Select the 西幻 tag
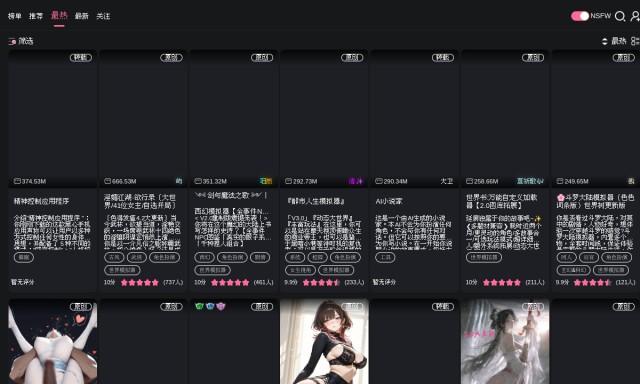Screen dimensions: 640x384 (204, 257)
